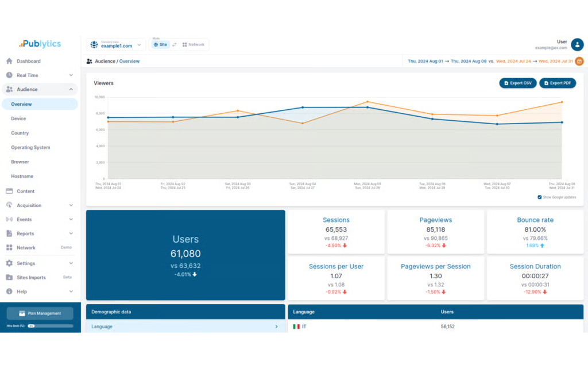
Task: Click the Export PDF button
Action: tap(557, 83)
